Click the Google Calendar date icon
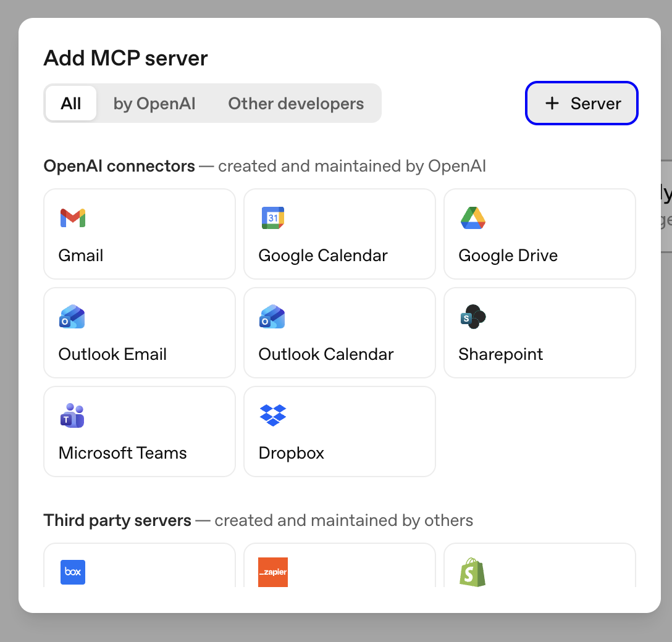 272,218
